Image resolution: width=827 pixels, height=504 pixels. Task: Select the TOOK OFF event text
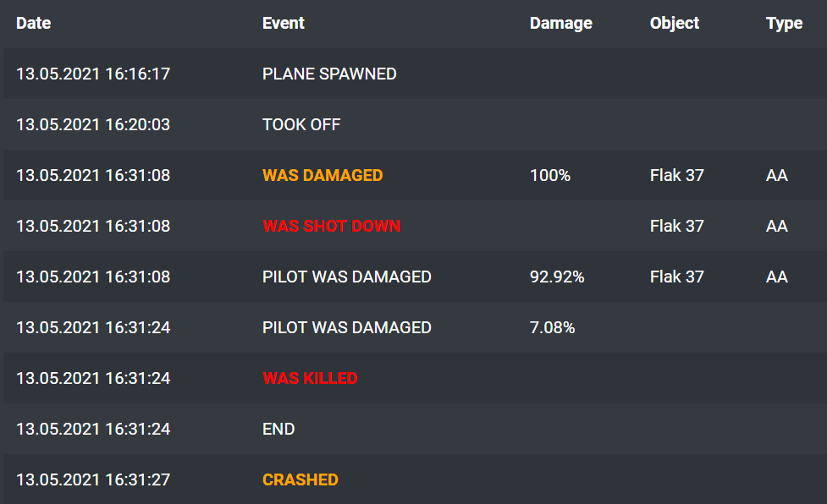[x=301, y=124]
